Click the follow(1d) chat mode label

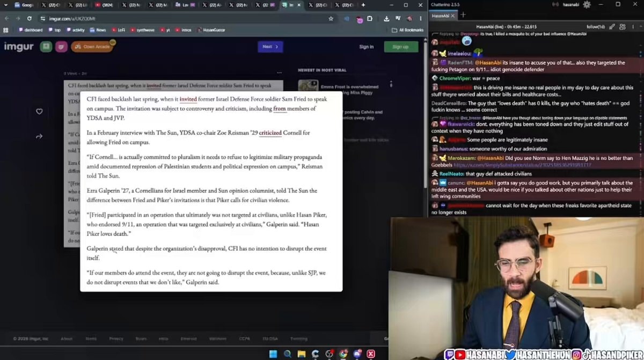(595, 26)
